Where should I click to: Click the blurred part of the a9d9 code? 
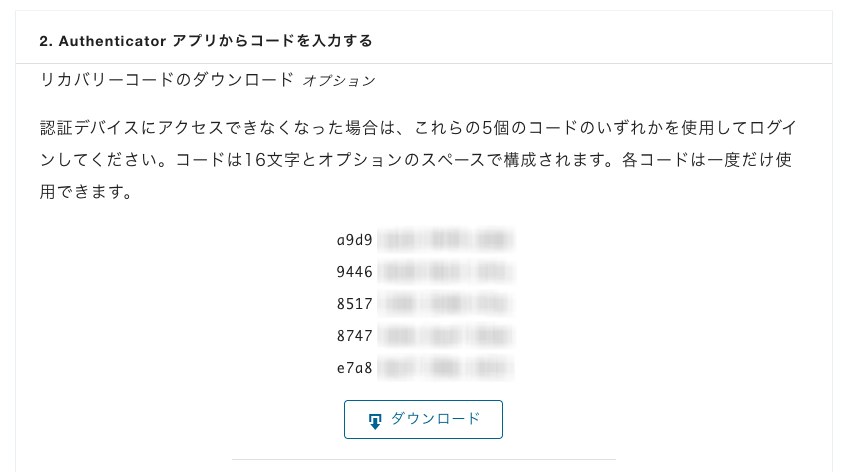pyautogui.click(x=446, y=240)
